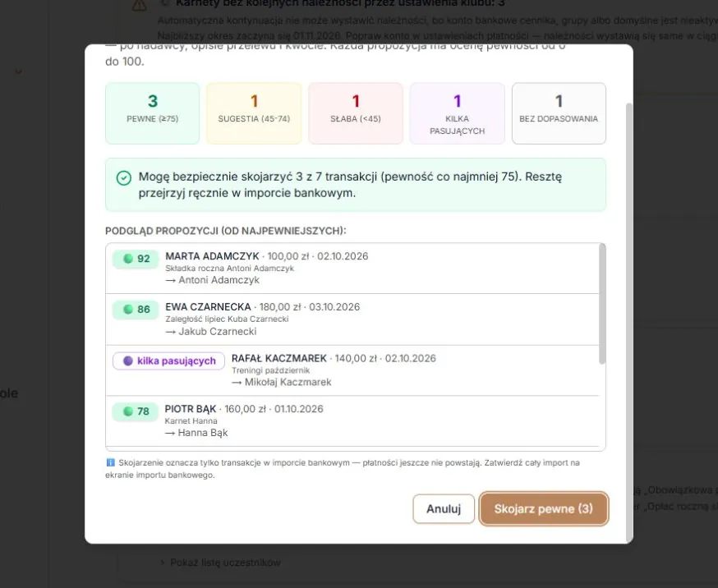This screenshot has height=588, width=718.
Task: Click the matched participant Antoni Adamczyk
Action: pyautogui.click(x=219, y=280)
